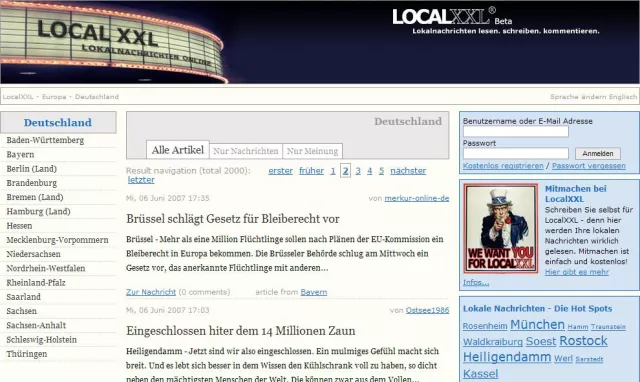Select Brandenburg in the sidebar
Image resolution: width=640 pixels, height=382 pixels.
click(x=31, y=183)
